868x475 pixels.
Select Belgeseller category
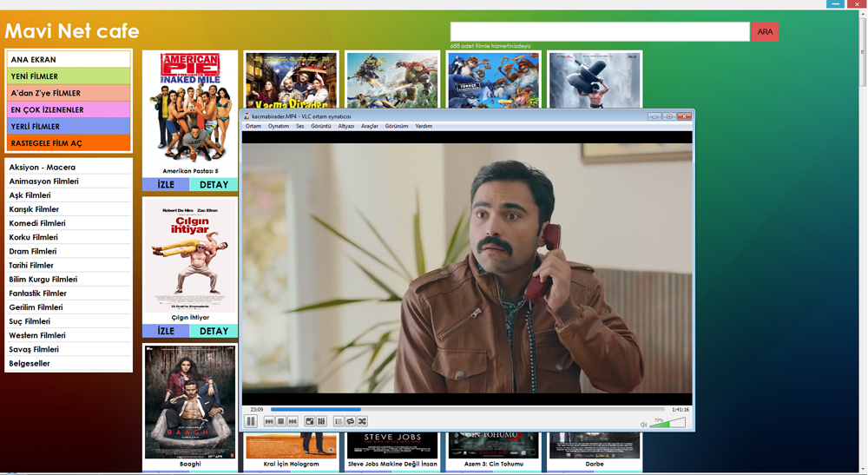[x=69, y=363]
